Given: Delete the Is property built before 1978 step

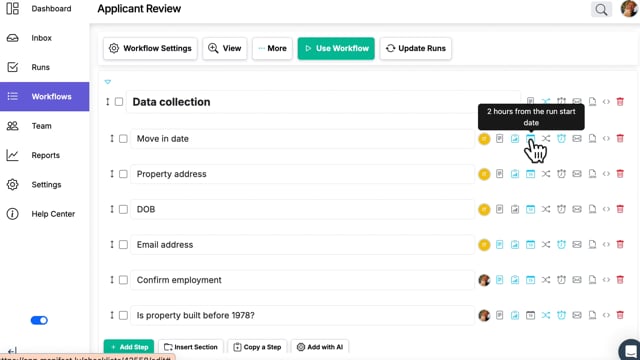Looking at the screenshot, I should point(620,315).
